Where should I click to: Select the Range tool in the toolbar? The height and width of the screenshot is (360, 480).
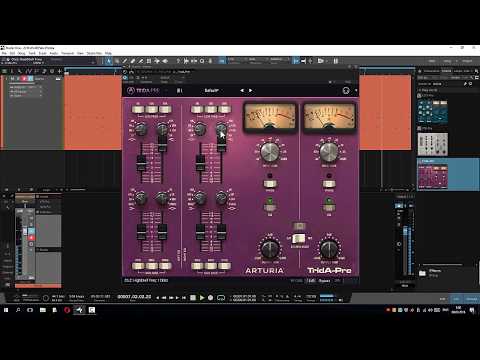pos(117,61)
